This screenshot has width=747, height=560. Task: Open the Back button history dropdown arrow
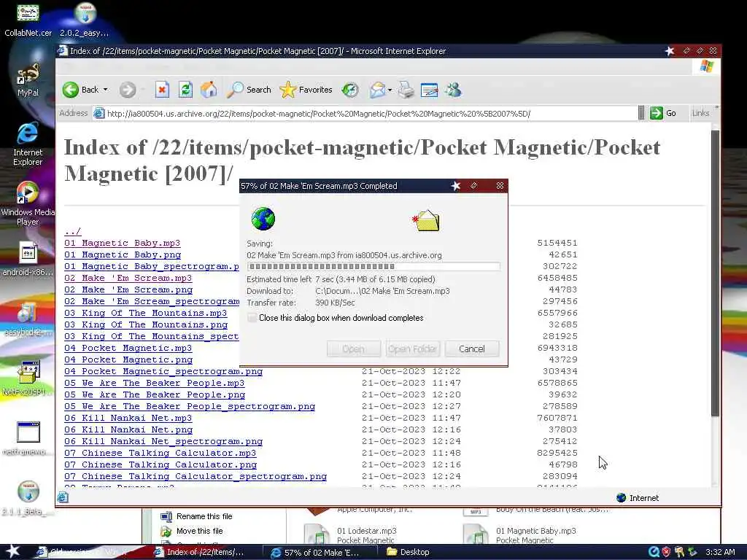pos(105,90)
